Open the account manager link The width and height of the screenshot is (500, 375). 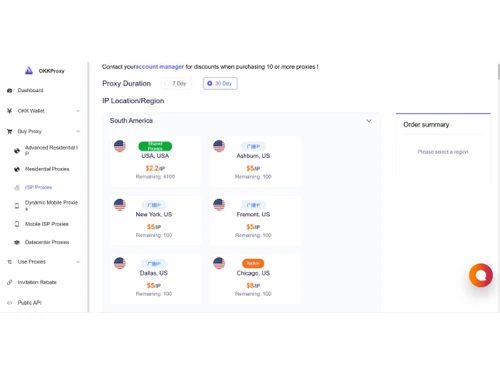point(160,67)
